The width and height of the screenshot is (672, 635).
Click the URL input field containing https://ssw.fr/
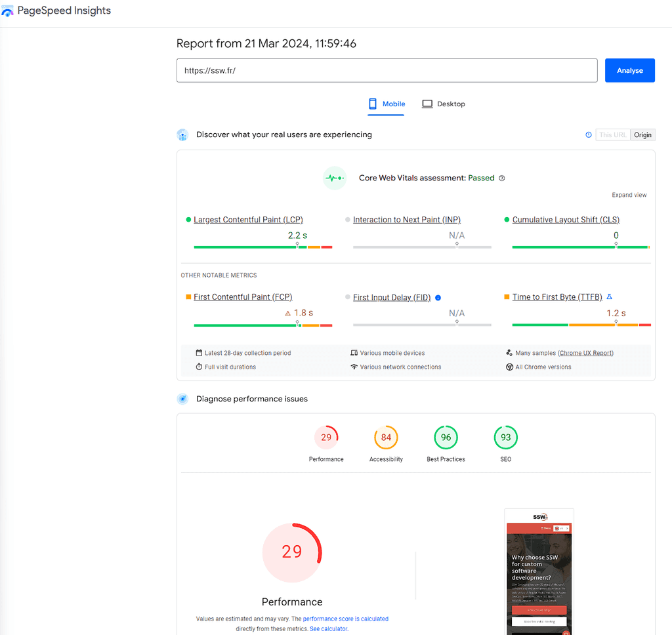pyautogui.click(x=387, y=70)
